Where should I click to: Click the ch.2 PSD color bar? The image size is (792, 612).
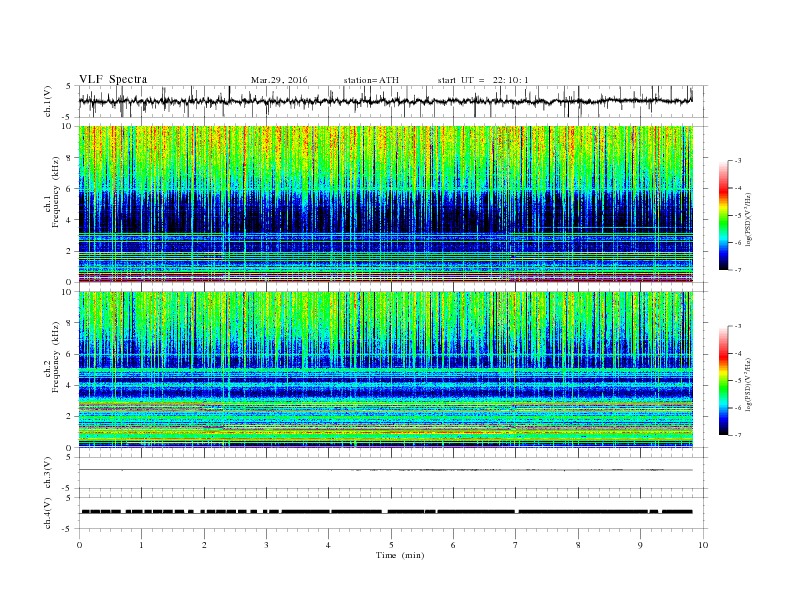[x=723, y=380]
